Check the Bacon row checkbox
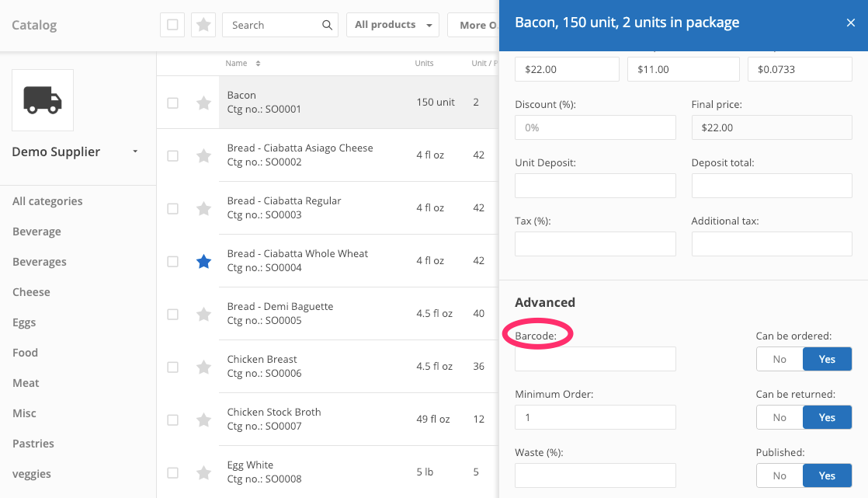This screenshot has height=498, width=868. 172,103
